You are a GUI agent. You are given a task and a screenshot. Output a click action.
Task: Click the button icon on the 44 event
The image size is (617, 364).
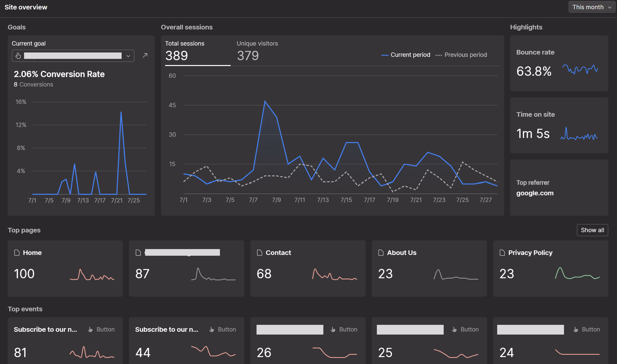tap(211, 329)
